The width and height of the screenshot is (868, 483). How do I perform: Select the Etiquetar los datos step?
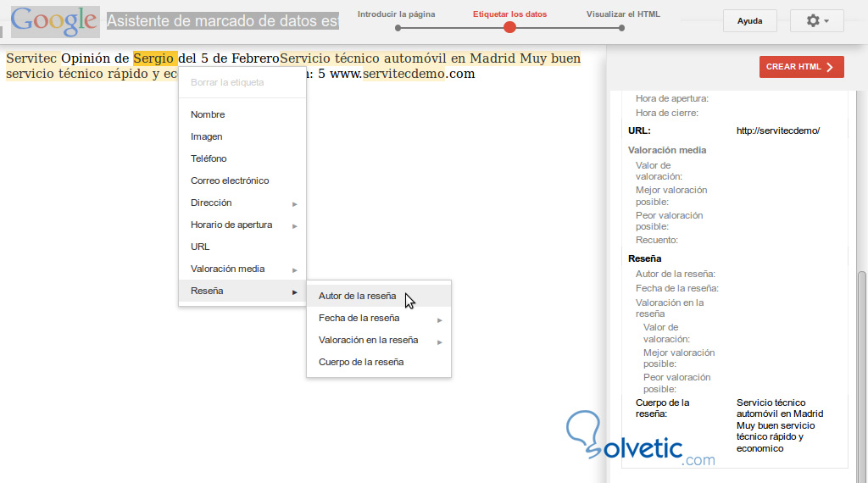coord(509,14)
